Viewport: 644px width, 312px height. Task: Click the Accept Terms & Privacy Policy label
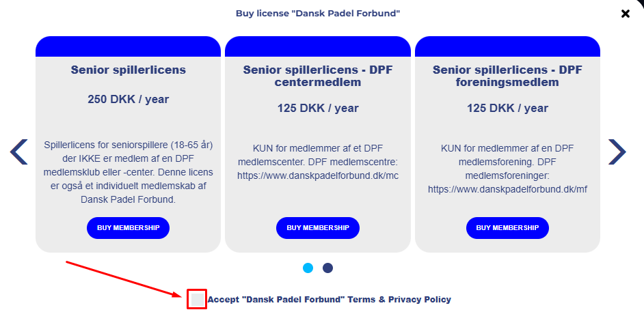tap(329, 299)
